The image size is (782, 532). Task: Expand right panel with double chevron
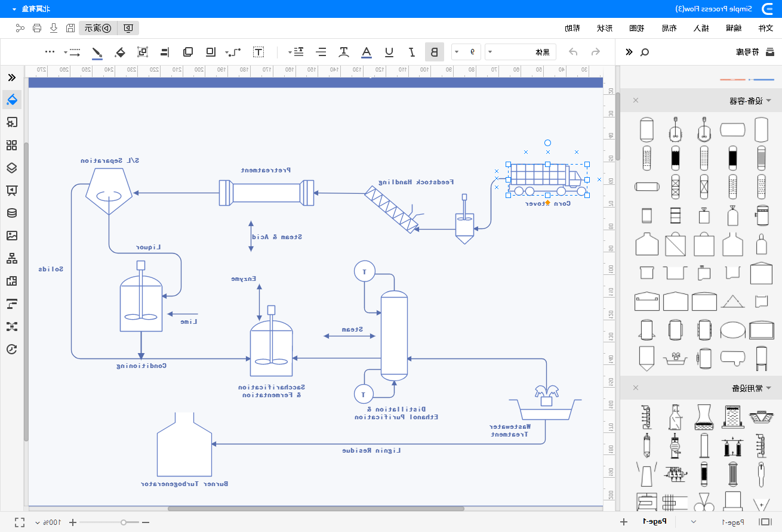(x=11, y=78)
